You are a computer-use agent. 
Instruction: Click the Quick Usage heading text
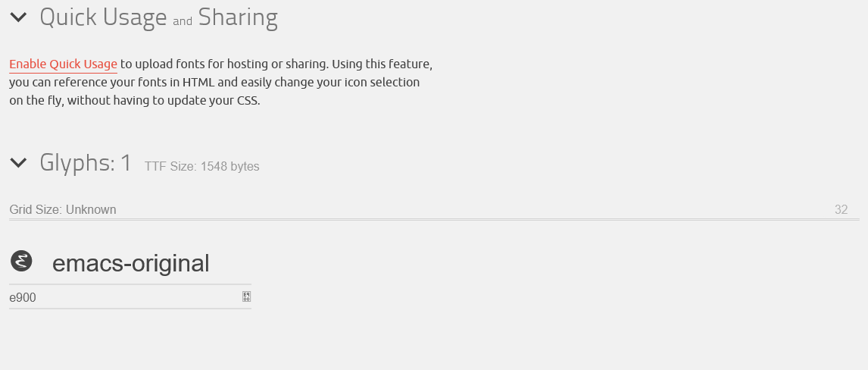[103, 17]
